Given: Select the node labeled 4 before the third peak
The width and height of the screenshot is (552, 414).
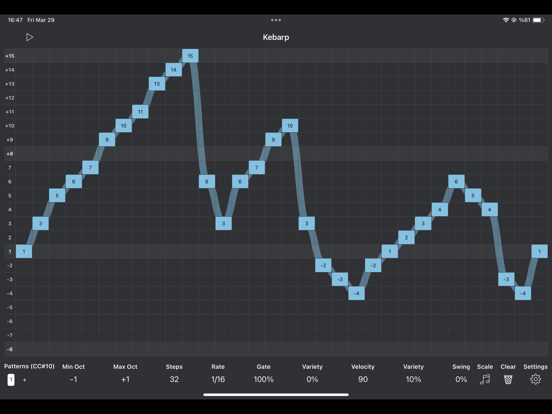Looking at the screenshot, I should click(x=439, y=209).
